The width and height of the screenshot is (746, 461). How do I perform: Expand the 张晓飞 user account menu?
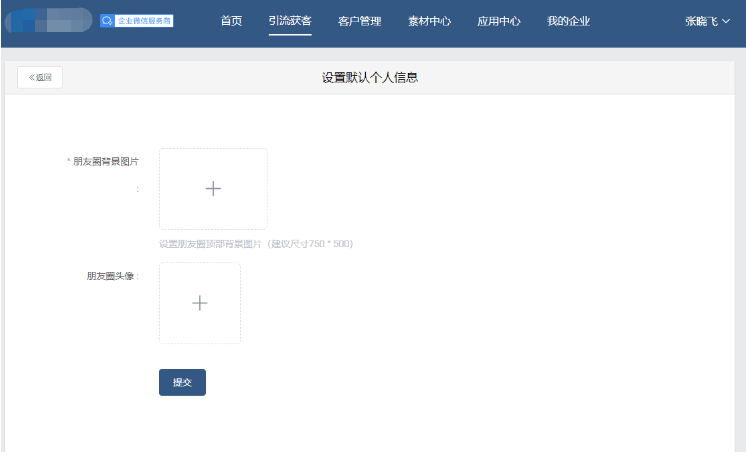(701, 21)
